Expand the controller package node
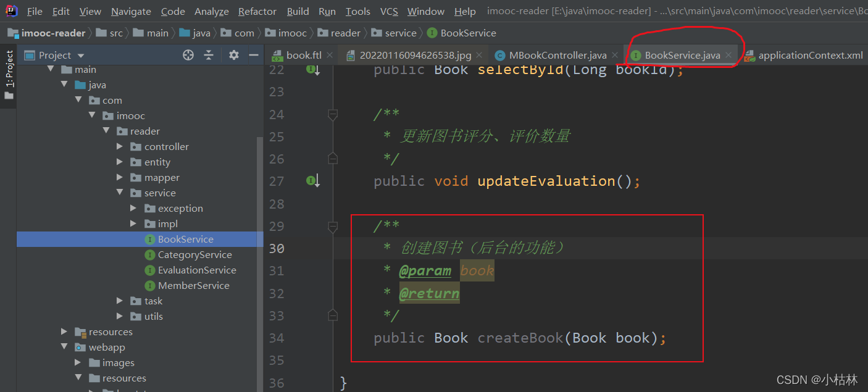 (x=120, y=146)
